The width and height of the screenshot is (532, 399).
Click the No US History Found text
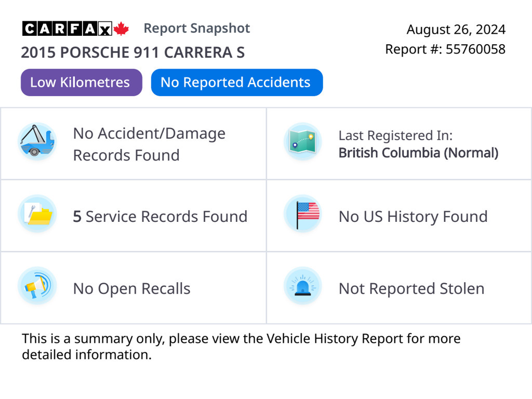tap(413, 216)
